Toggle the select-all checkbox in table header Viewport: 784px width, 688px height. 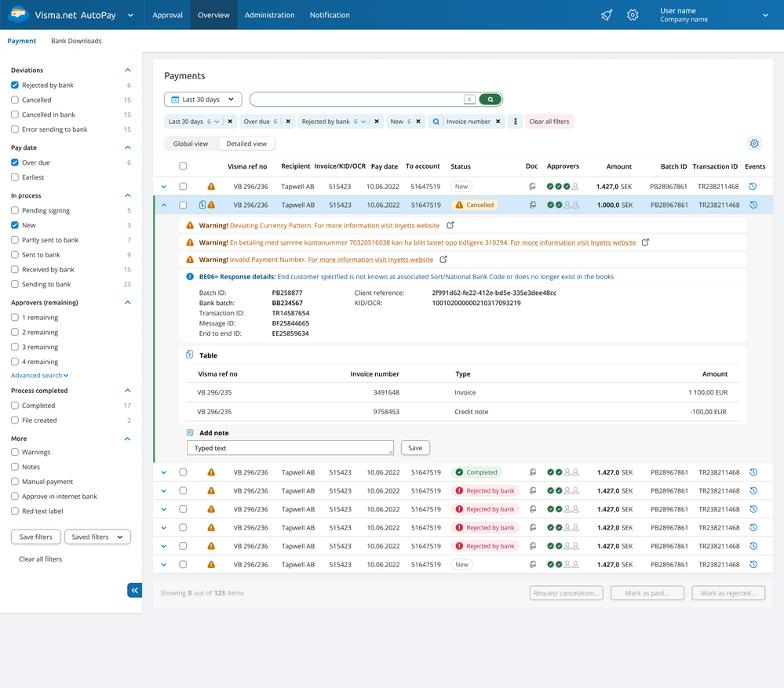pos(183,166)
